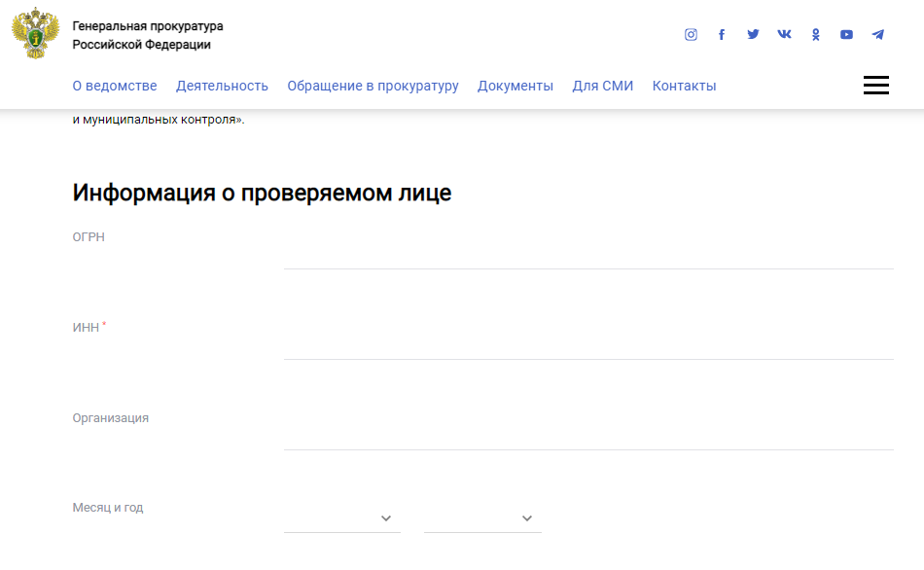This screenshot has height=570, width=924.
Task: Open the Telegram channel icon
Action: click(877, 35)
